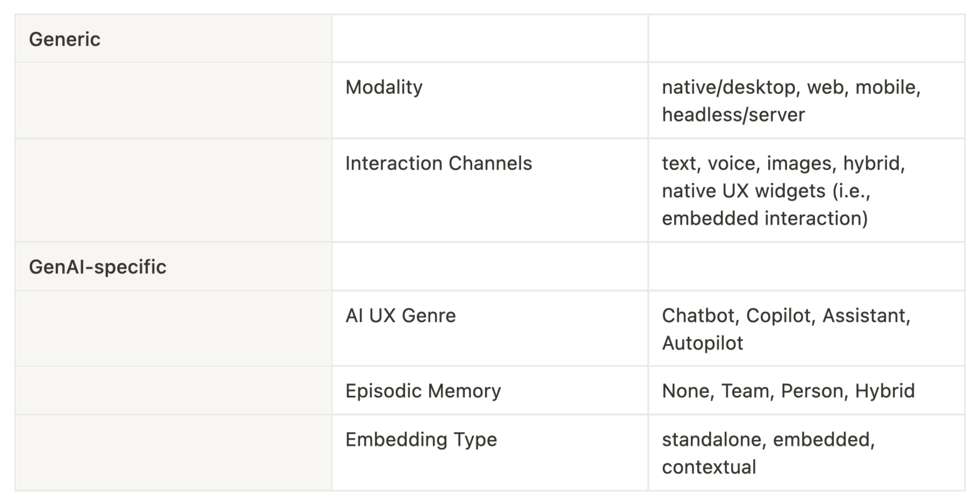This screenshot has width=980, height=501.
Task: Select the Episodic Memory cell
Action: 423,391
